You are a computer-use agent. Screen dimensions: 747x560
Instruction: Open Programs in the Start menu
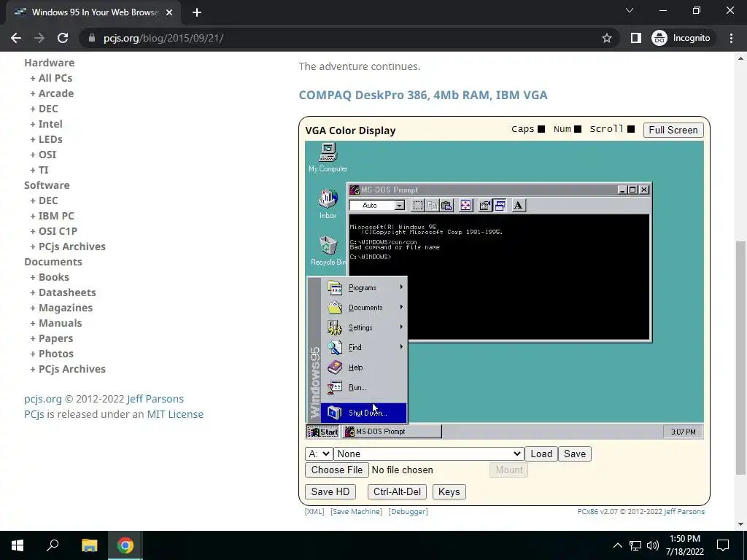(364, 287)
